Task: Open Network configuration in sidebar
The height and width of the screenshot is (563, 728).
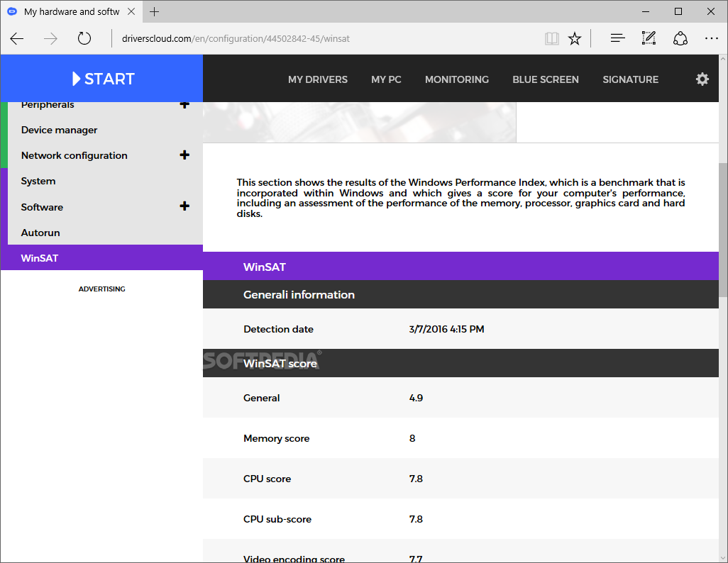Action: [x=75, y=155]
